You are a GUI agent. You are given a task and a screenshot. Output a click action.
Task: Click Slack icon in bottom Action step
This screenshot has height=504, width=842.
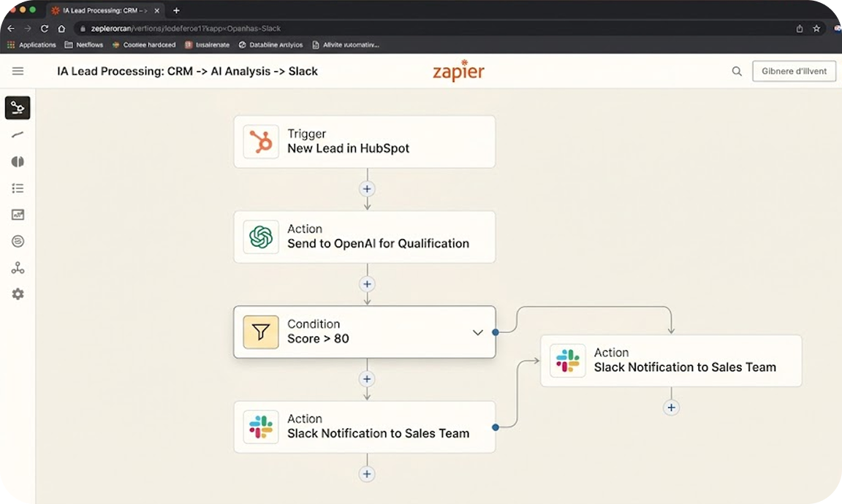point(261,427)
